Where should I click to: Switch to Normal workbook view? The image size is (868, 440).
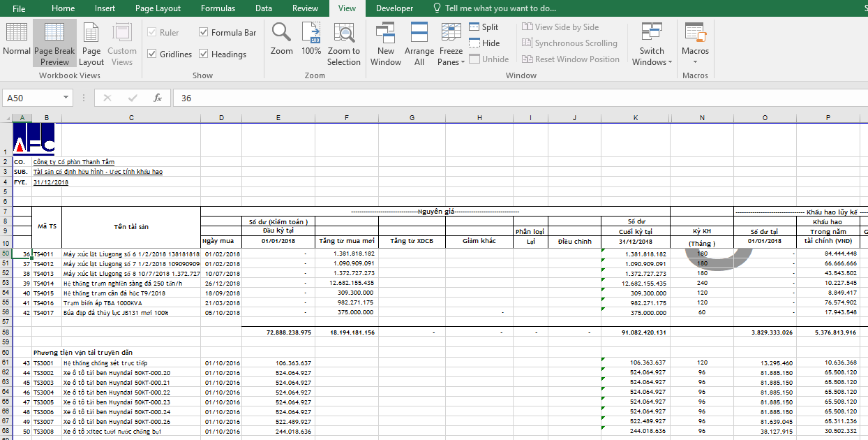pos(17,41)
